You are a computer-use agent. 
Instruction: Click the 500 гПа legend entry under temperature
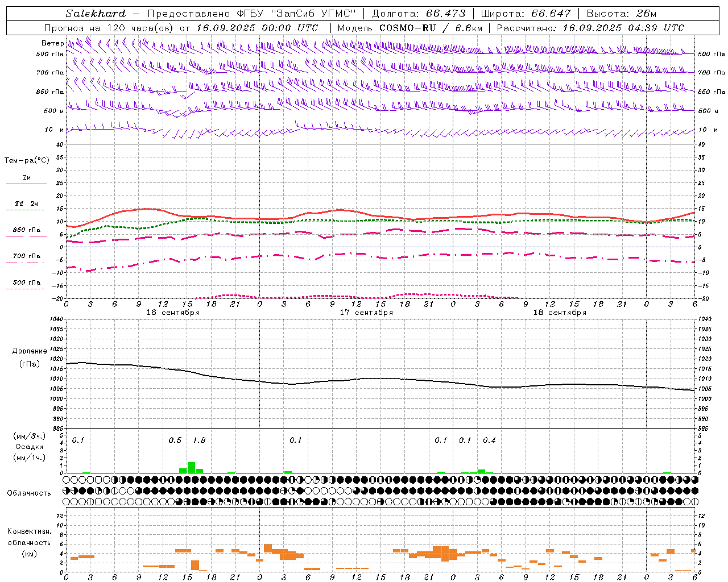point(26,282)
